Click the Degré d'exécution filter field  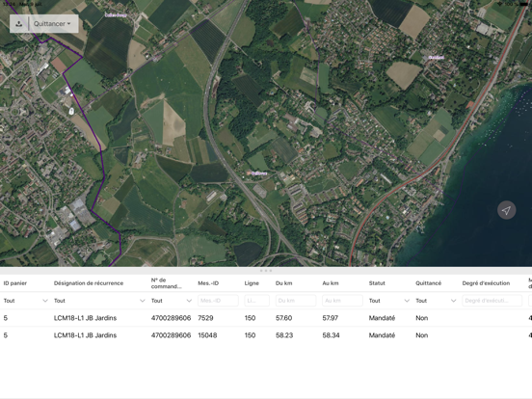tap(492, 301)
